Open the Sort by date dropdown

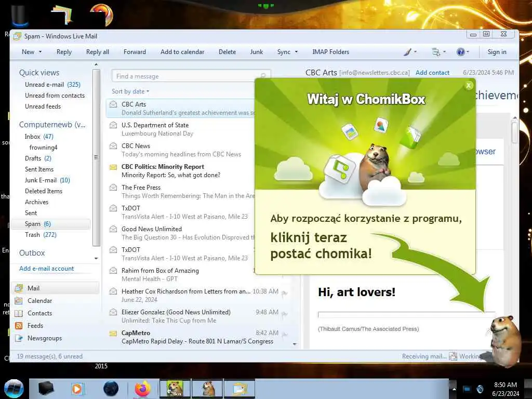pos(130,91)
